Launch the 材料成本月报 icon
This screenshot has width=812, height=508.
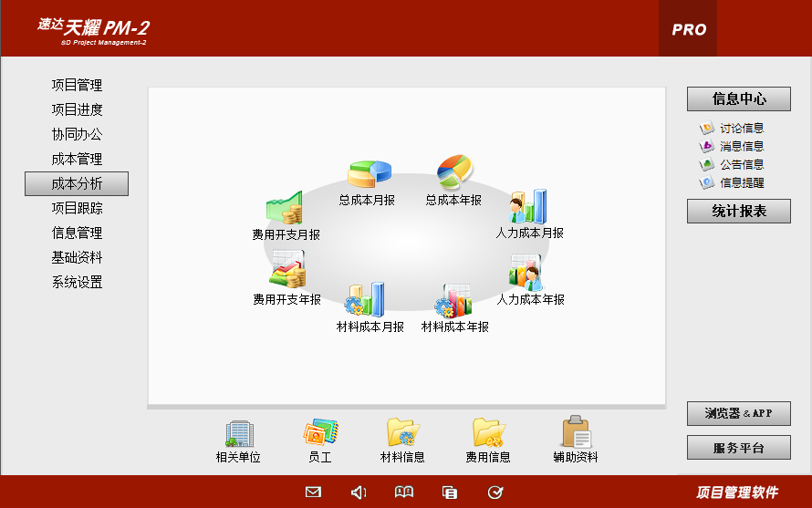tap(364, 300)
